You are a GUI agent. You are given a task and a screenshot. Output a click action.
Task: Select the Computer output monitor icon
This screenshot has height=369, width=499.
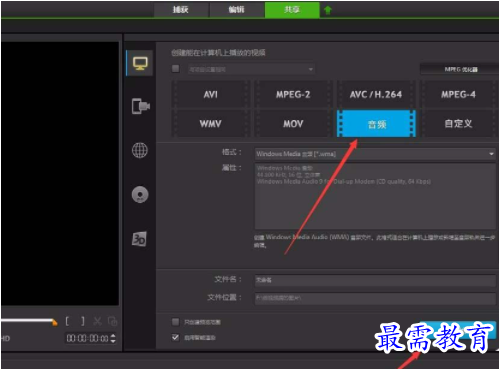140,63
